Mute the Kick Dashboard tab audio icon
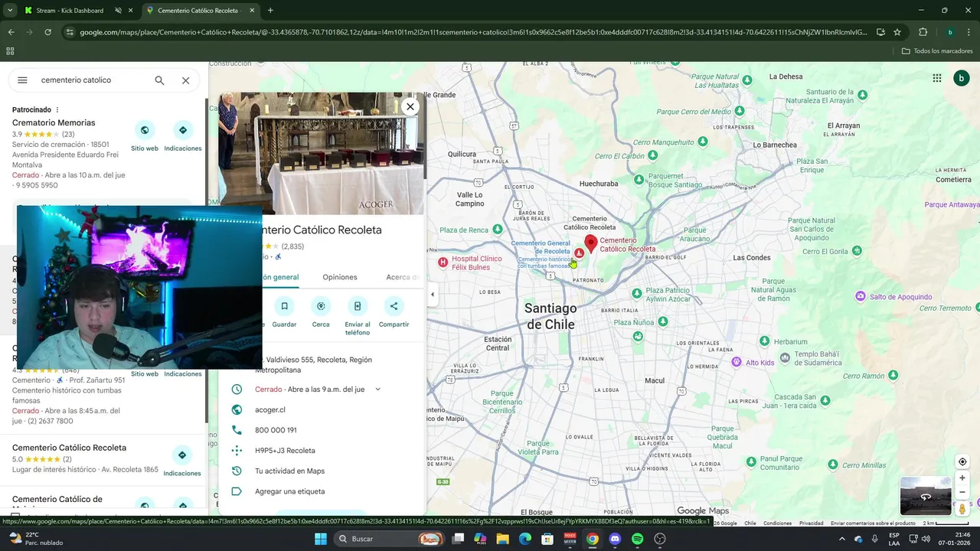Screen dimensions: 980x551 pos(118,11)
